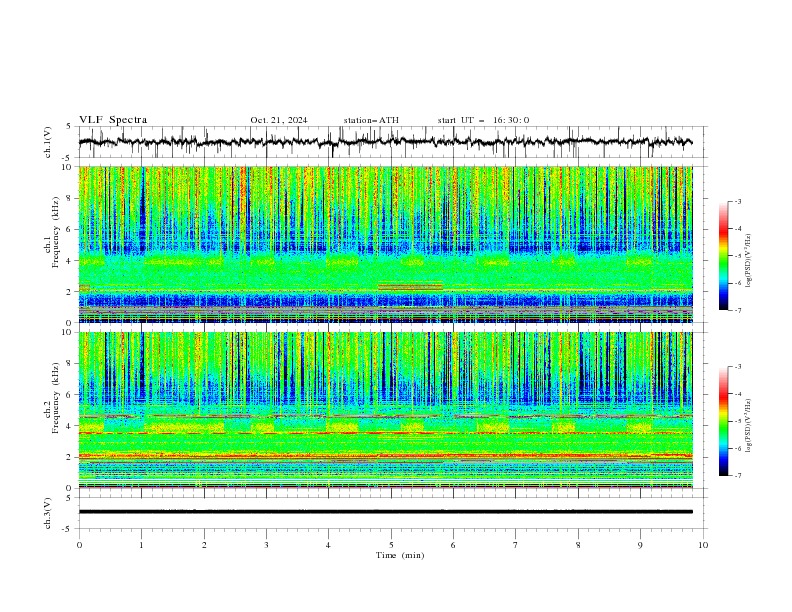792x612 pixels.
Task: Click the "start UT = 16:30:0" label
Action: coord(483,120)
